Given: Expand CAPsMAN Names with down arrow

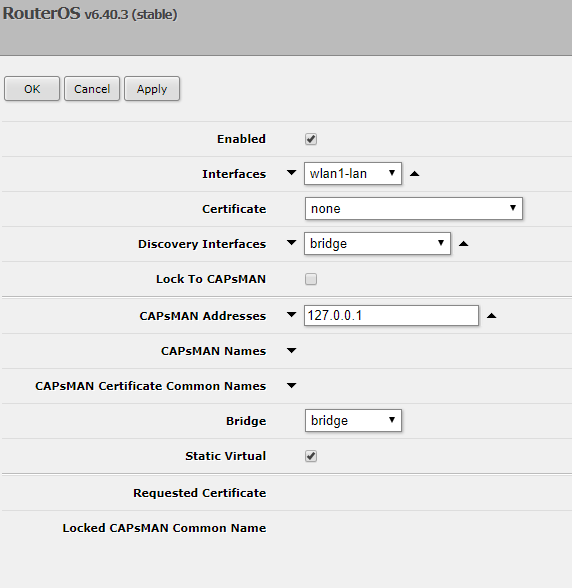Looking at the screenshot, I should pyautogui.click(x=291, y=351).
